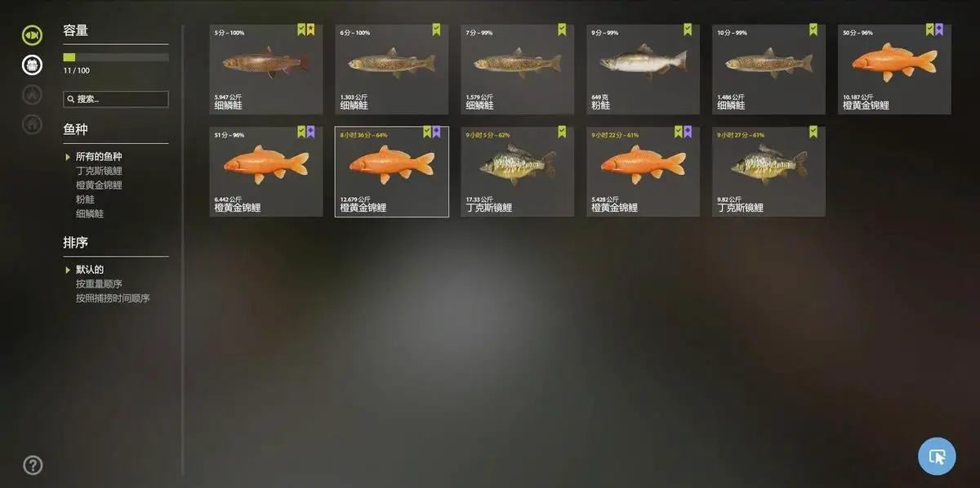Viewport: 980px width, 488px height.
Task: Click the gold star badge on 5.947 kg fish
Action: (x=310, y=29)
